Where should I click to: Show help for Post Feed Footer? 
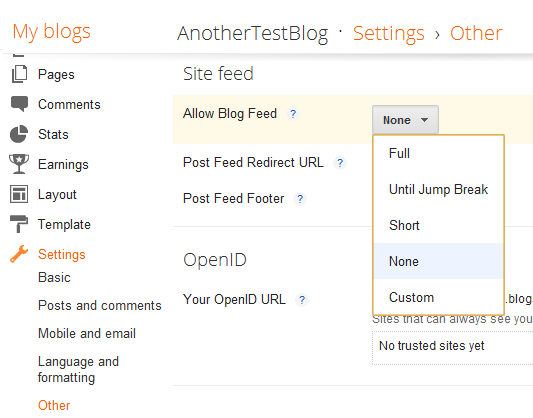[x=300, y=199]
